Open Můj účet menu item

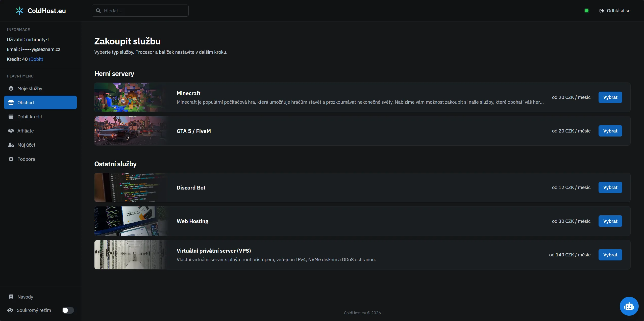[x=40, y=145]
